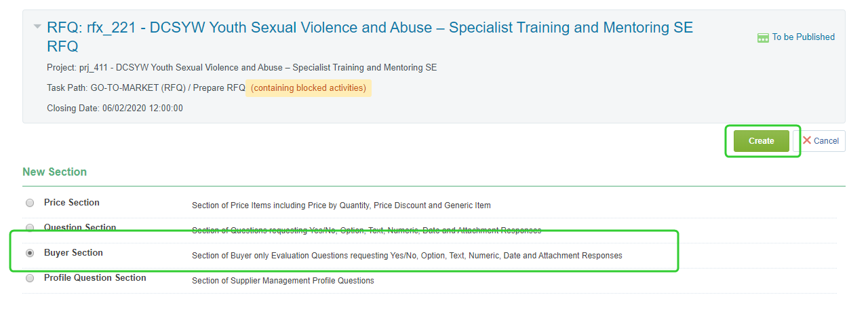The image size is (868, 314).
Task: Select the Buyer Section radio button
Action: tap(29, 253)
